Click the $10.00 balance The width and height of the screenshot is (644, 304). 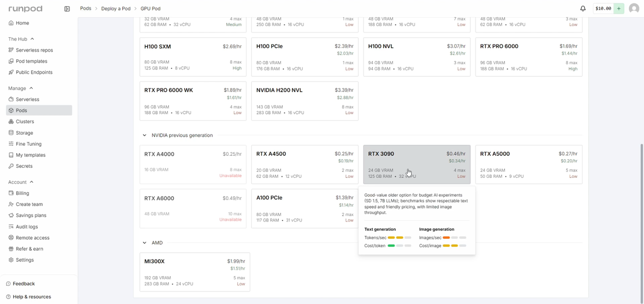[x=603, y=9]
